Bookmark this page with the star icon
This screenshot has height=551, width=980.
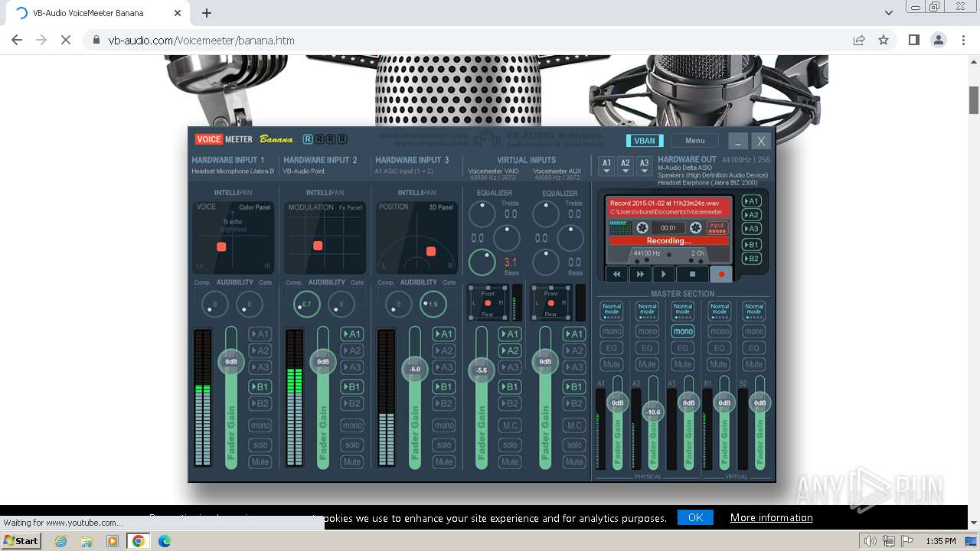[884, 40]
